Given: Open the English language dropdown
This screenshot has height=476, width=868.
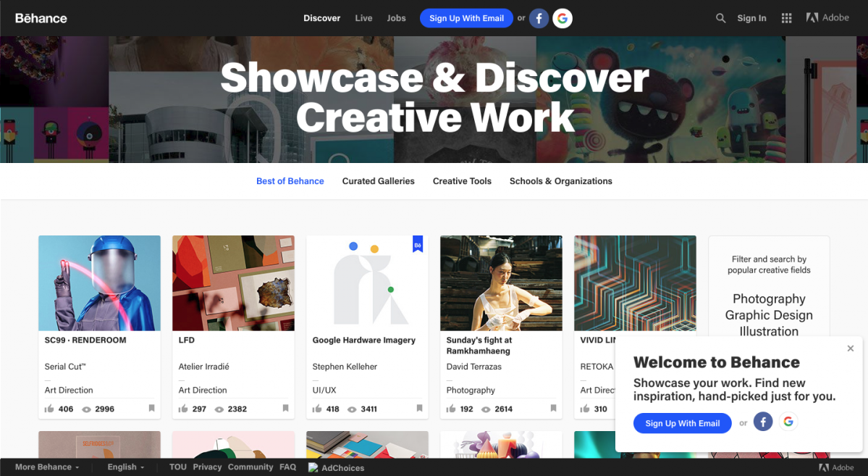Looking at the screenshot, I should point(126,467).
